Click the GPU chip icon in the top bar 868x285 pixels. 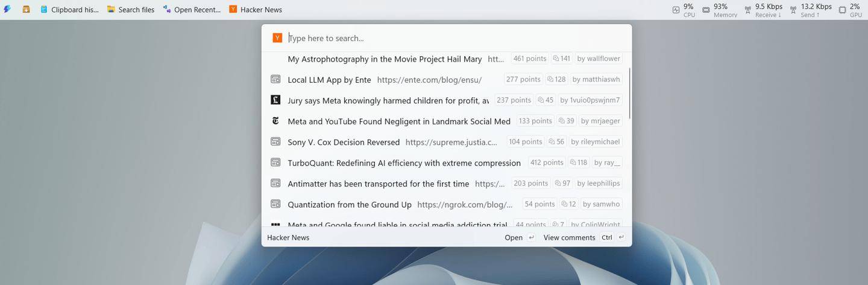point(842,10)
